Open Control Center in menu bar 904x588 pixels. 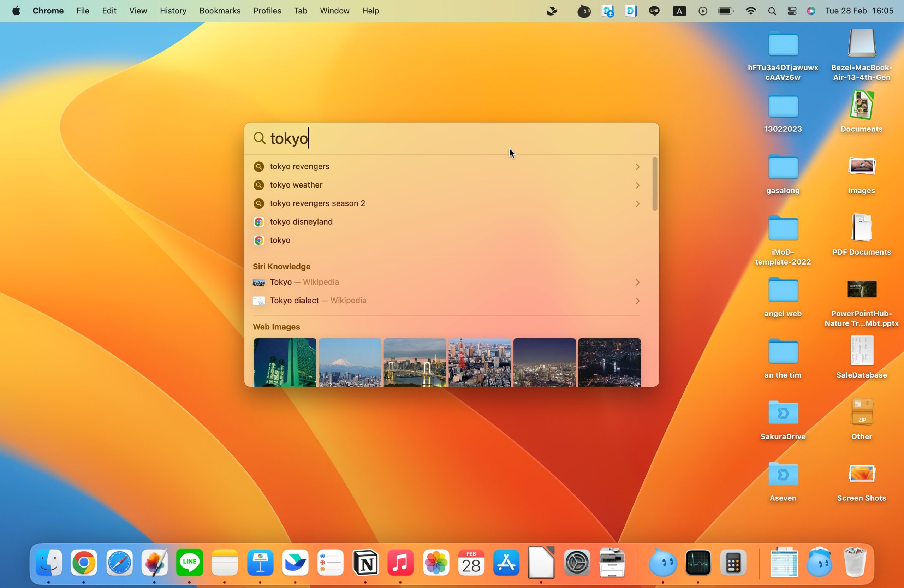792,11
